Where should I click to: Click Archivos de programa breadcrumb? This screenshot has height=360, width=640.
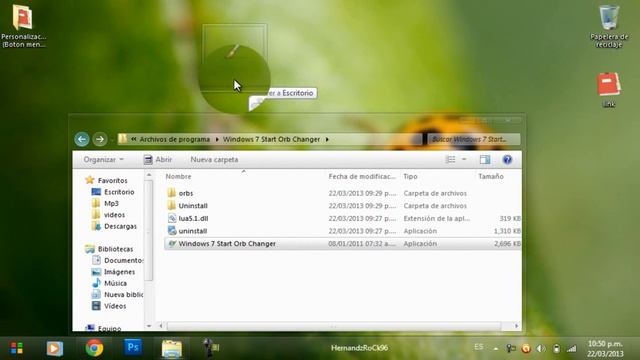tap(175, 139)
